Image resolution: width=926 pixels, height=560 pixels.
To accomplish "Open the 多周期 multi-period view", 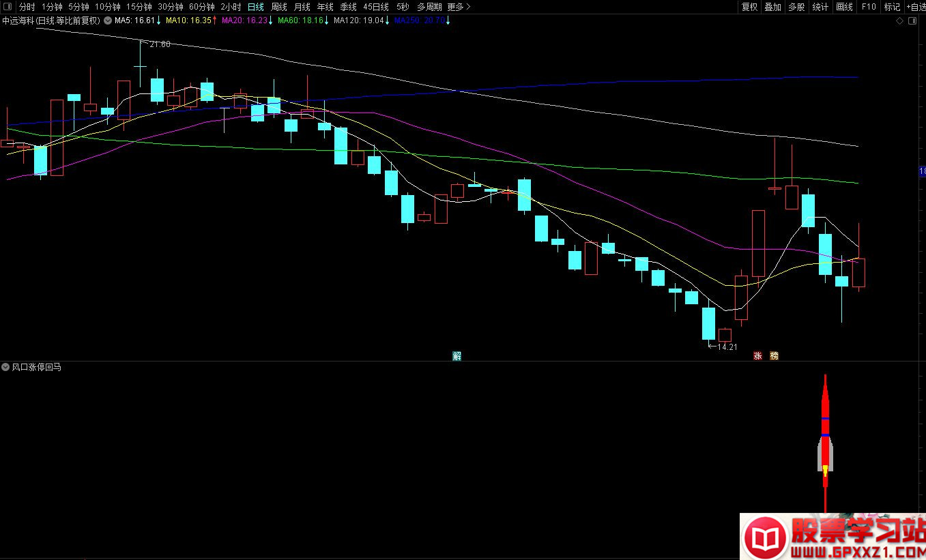I will click(429, 7).
